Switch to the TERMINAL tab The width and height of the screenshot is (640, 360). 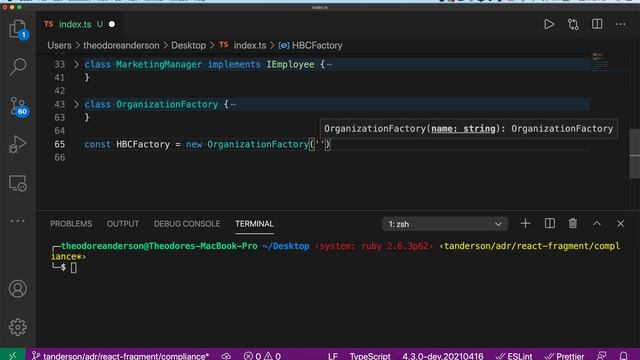click(254, 224)
